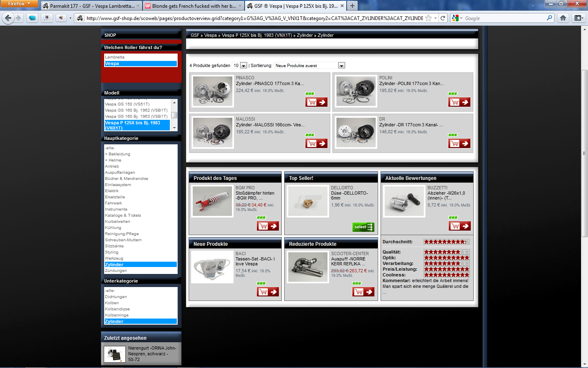The height and width of the screenshot is (368, 588).
Task: Click the page vertical scrollbar thumb
Action: pyautogui.click(x=585, y=153)
